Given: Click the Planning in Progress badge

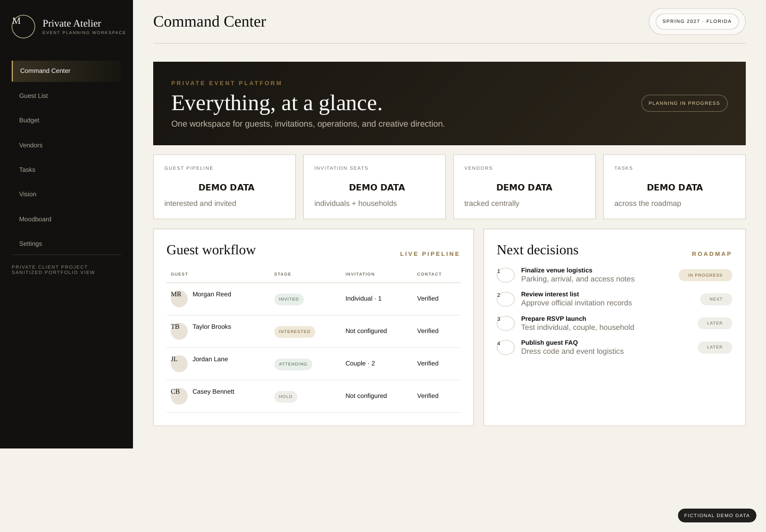Looking at the screenshot, I should 684,103.
